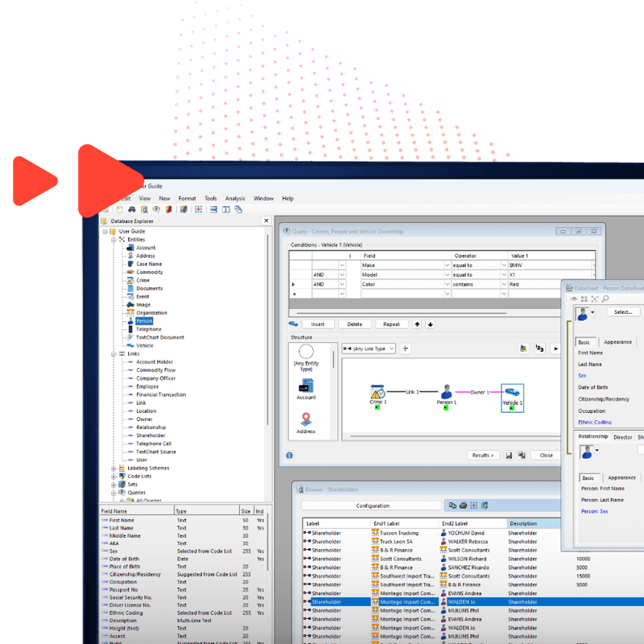644x644 pixels.
Task: Select the Crime 1 entity in structure
Action: click(378, 394)
